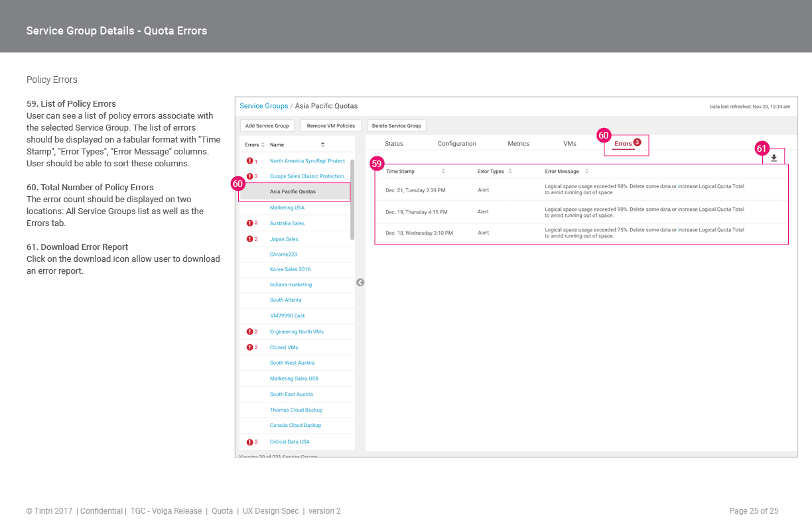Click Alert type in Dec. 21 row
Image resolution: width=812 pixels, height=525 pixels.
pos(483,190)
